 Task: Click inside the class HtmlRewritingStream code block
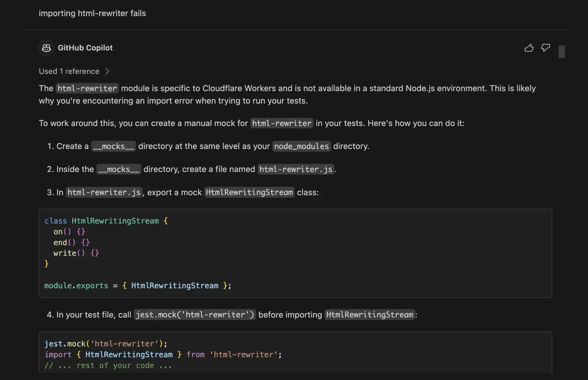295,253
